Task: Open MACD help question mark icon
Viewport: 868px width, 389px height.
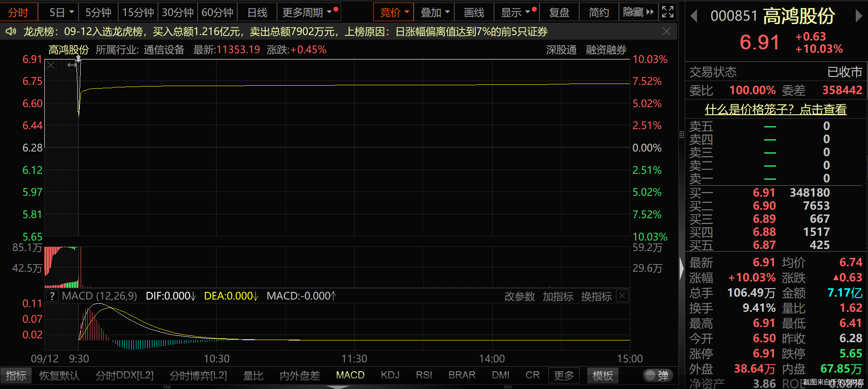Action: coord(52,296)
